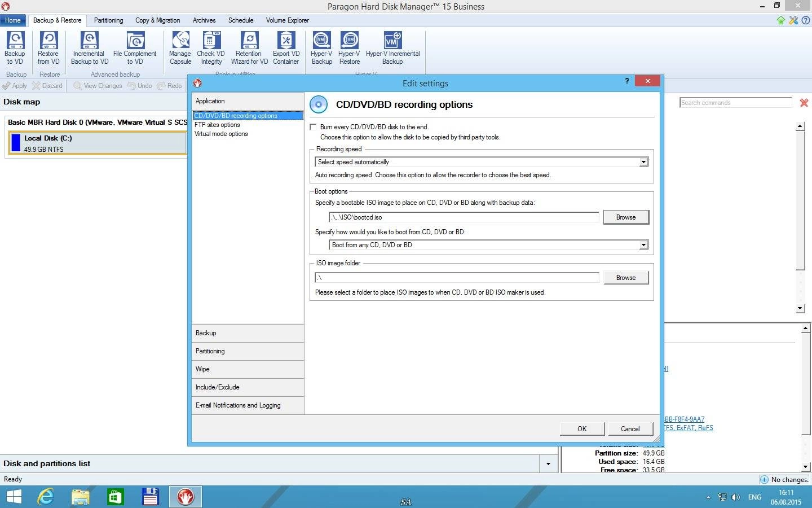Expand the Backup settings section
Viewport: 812px width, 508px height.
point(248,333)
